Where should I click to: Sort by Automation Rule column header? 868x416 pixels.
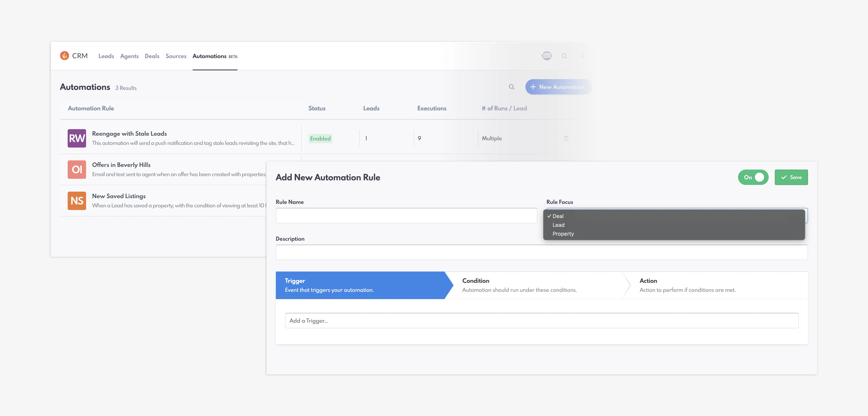tap(91, 108)
